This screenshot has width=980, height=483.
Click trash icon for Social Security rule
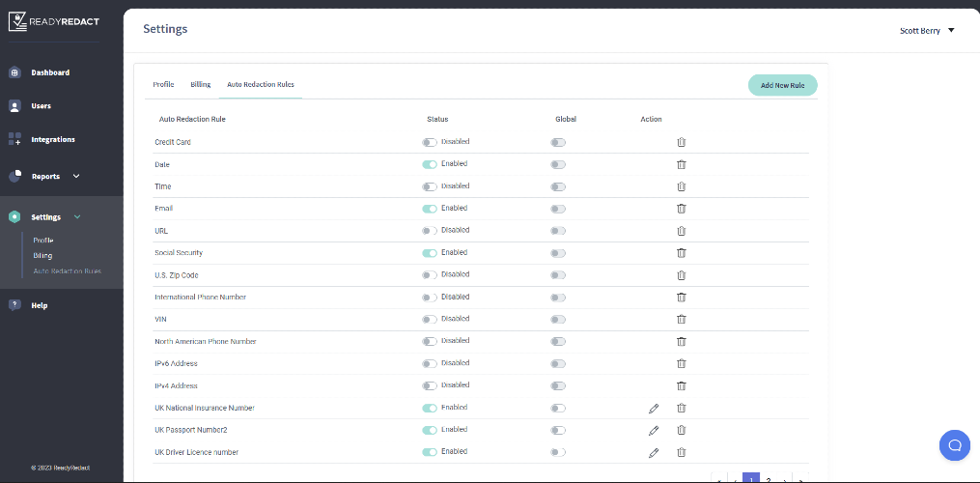pos(681,253)
